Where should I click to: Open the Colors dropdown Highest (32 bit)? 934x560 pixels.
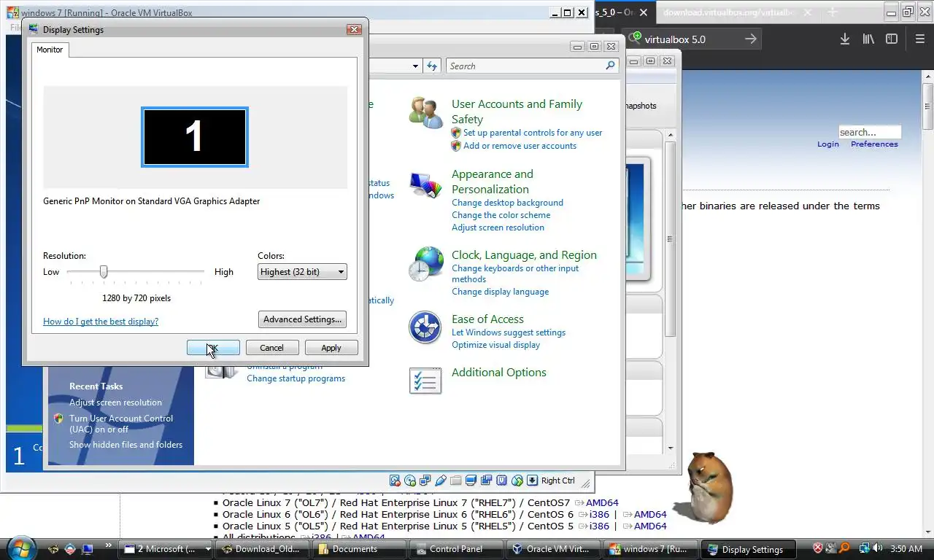tap(302, 272)
